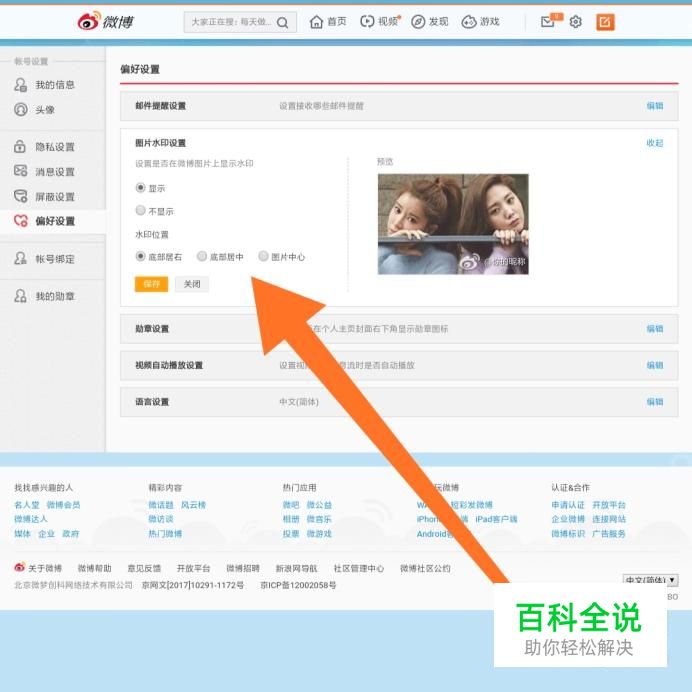Expand 勋章设置 via its 编辑 link
692x692 pixels.
click(x=655, y=329)
